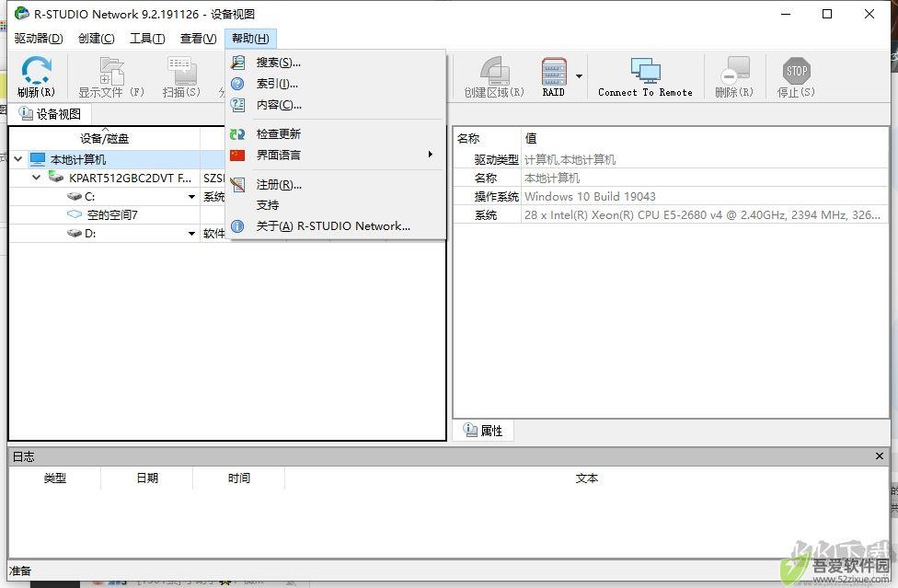Viewport: 898px width, 588px height.
Task: Click the 日期 log column header
Action: 147,478
